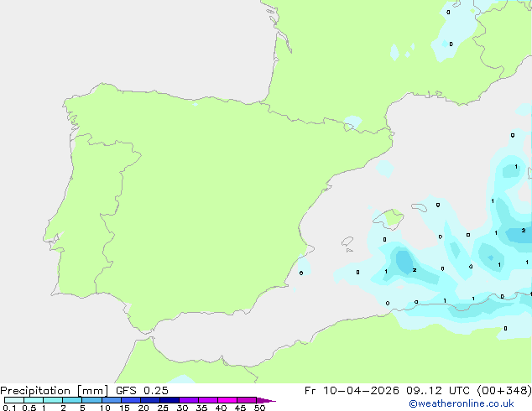Choose the 20–25 mm dark blue swatch
Screen dimensions: 532x411
pyautogui.click(x=150, y=400)
